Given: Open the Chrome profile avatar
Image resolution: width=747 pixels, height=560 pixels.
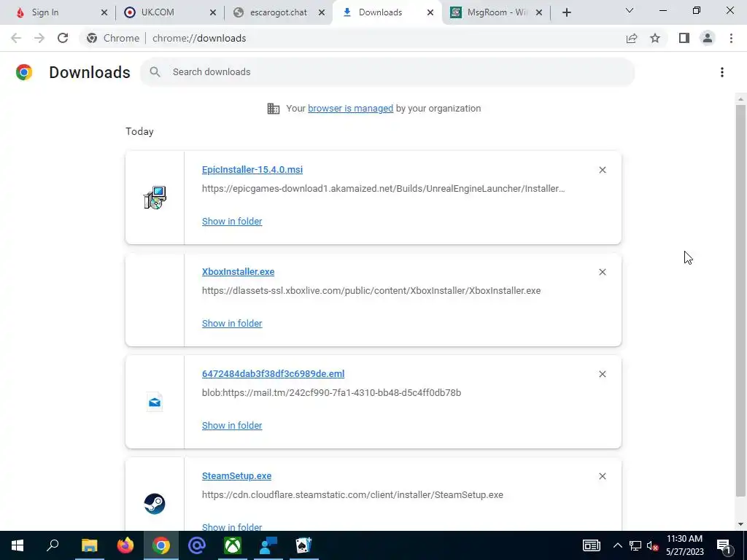Looking at the screenshot, I should 708,38.
